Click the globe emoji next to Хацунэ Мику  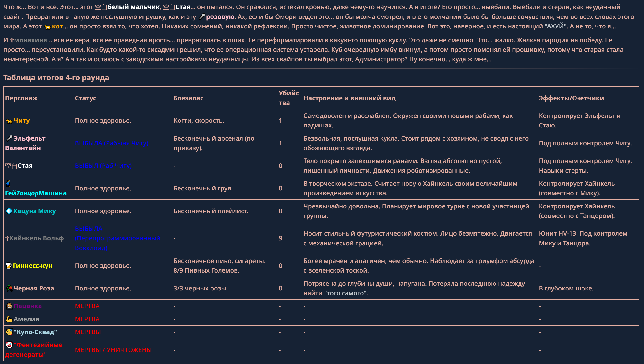point(9,211)
